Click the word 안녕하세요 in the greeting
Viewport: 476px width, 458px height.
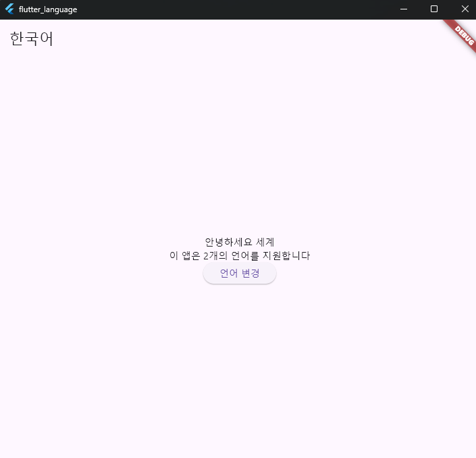click(x=228, y=242)
